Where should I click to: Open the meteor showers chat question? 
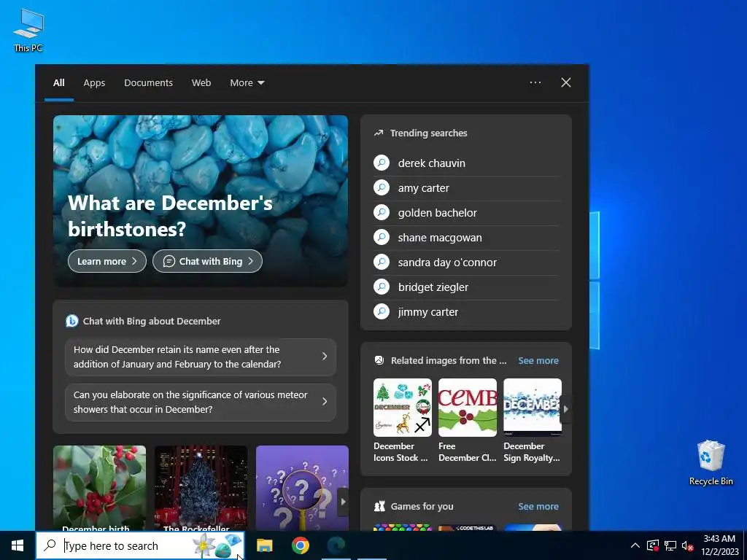[201, 402]
